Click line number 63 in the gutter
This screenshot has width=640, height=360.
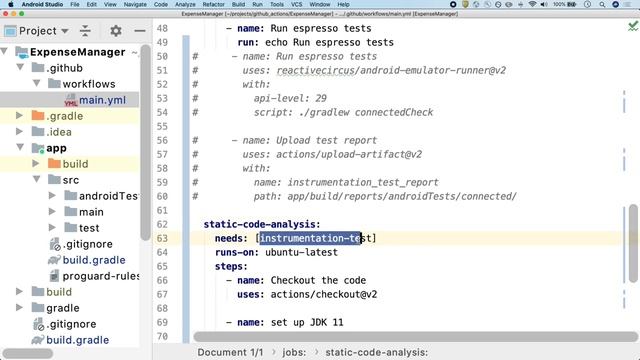(162, 238)
